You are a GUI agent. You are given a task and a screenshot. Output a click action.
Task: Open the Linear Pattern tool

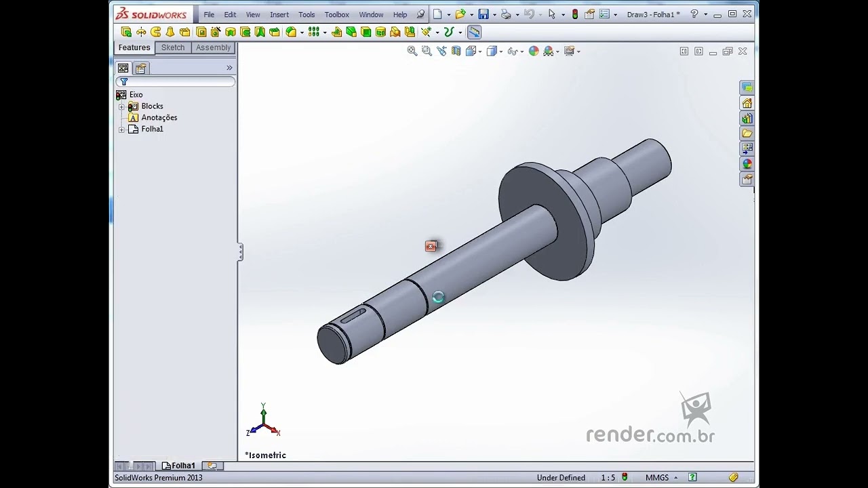313,32
